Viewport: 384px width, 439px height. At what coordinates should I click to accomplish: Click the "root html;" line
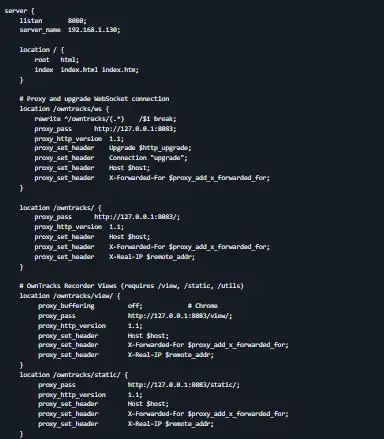(x=57, y=60)
